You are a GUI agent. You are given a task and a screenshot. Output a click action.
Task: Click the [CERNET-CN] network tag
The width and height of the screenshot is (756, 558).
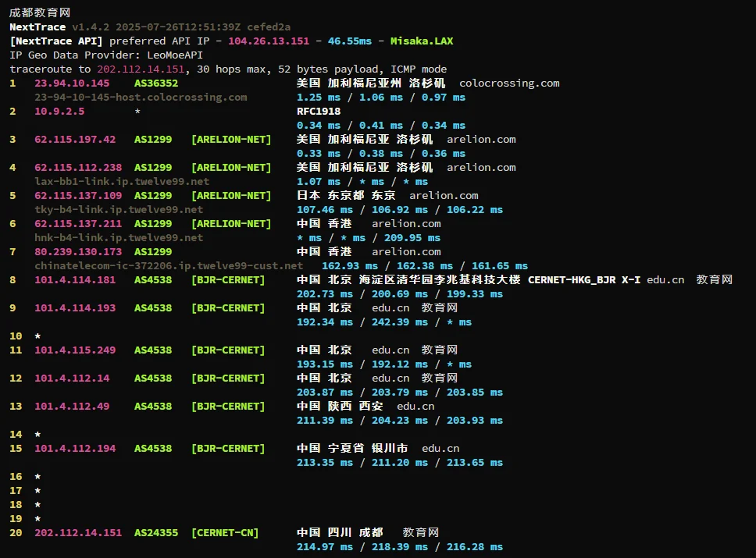point(225,533)
